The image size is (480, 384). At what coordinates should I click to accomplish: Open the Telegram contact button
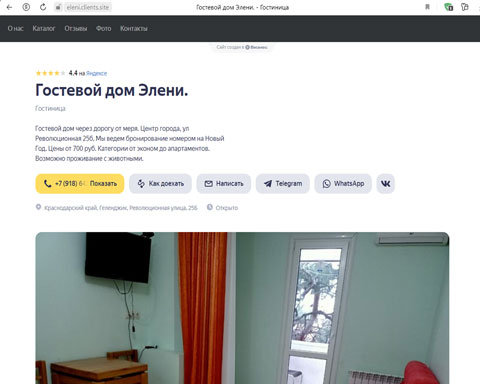click(283, 184)
